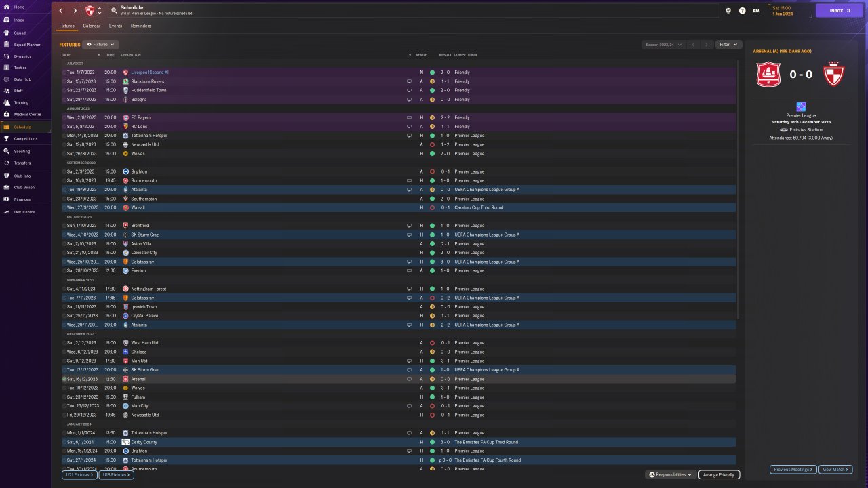Screen dimensions: 868x488
Task: Click the fixtures list vertical scrollbar
Action: point(739,190)
